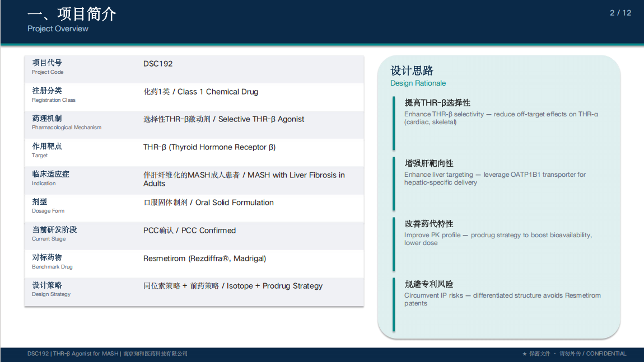644x362 pixels.
Task: Select the 规避专利风险 heading
Action: tap(429, 284)
